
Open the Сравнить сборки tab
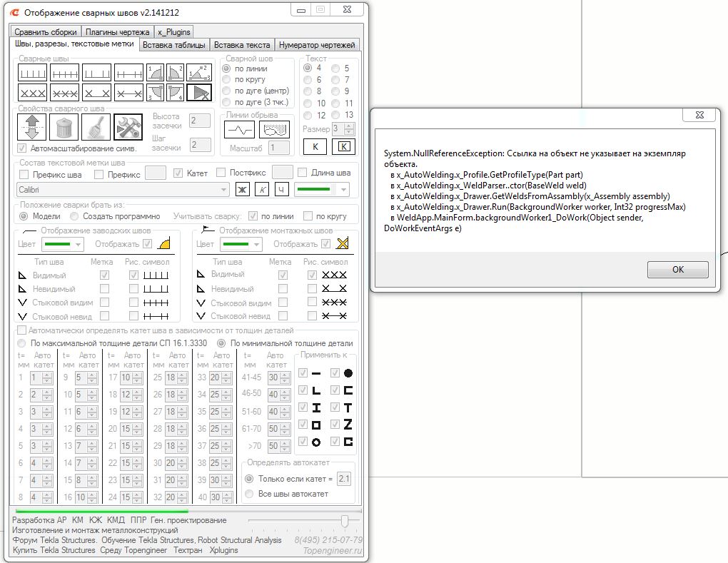click(46, 32)
